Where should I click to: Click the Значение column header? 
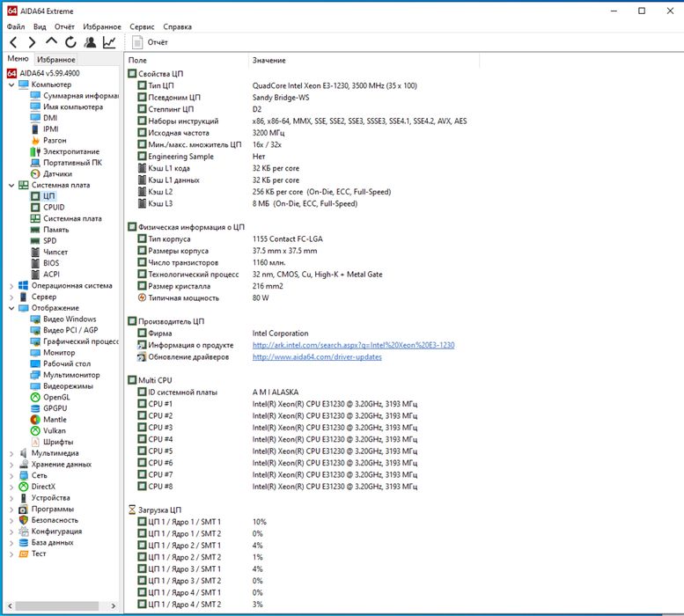click(x=268, y=60)
